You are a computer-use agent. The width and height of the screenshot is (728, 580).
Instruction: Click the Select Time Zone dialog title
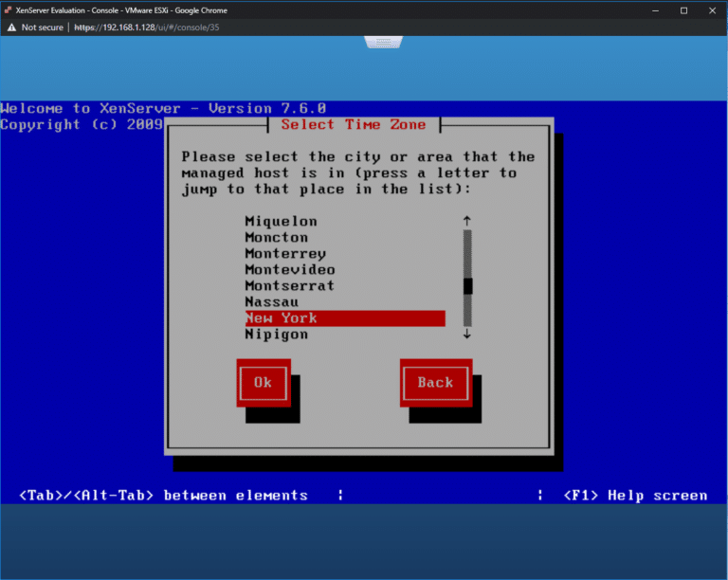click(354, 124)
